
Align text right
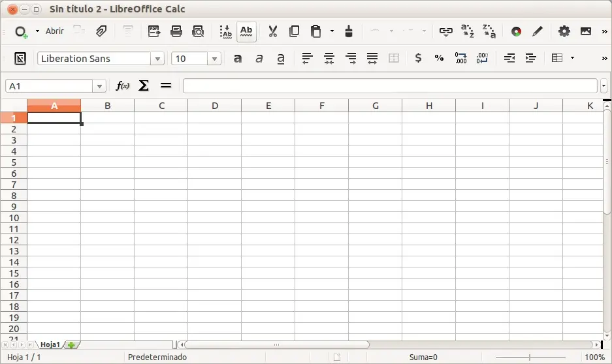351,58
